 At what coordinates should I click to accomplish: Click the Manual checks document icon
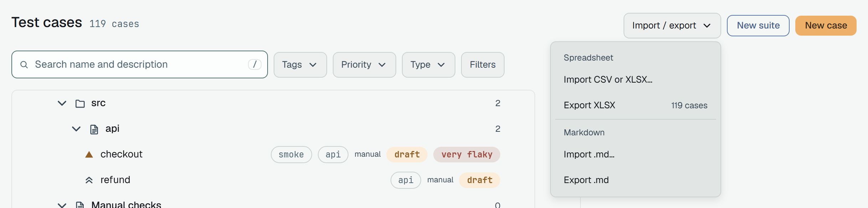tap(80, 205)
